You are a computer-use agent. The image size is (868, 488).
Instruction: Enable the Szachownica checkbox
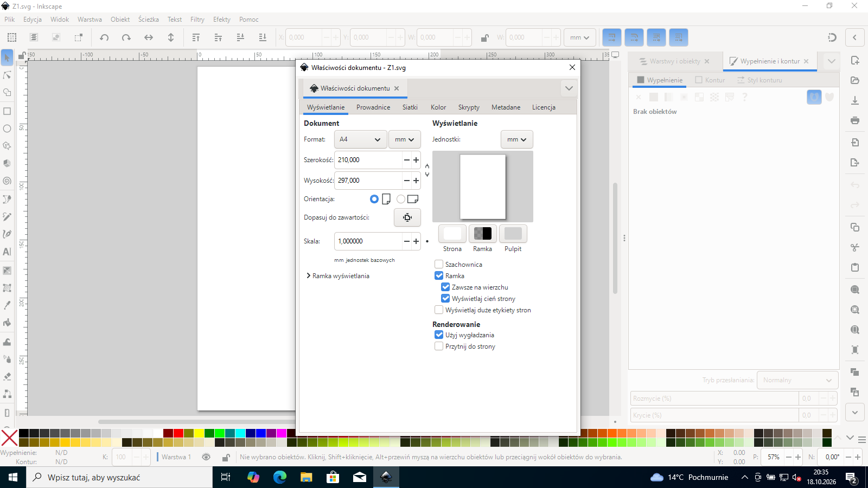tap(439, 264)
